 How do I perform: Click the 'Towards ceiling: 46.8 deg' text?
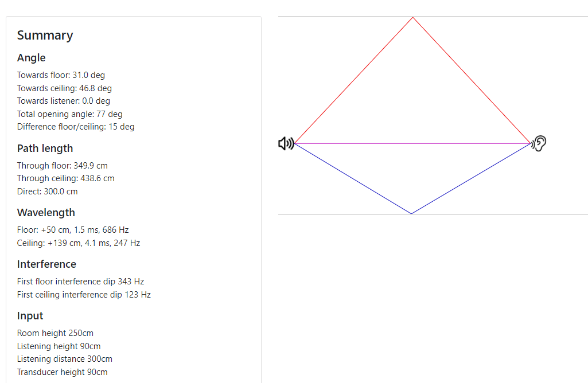click(64, 88)
